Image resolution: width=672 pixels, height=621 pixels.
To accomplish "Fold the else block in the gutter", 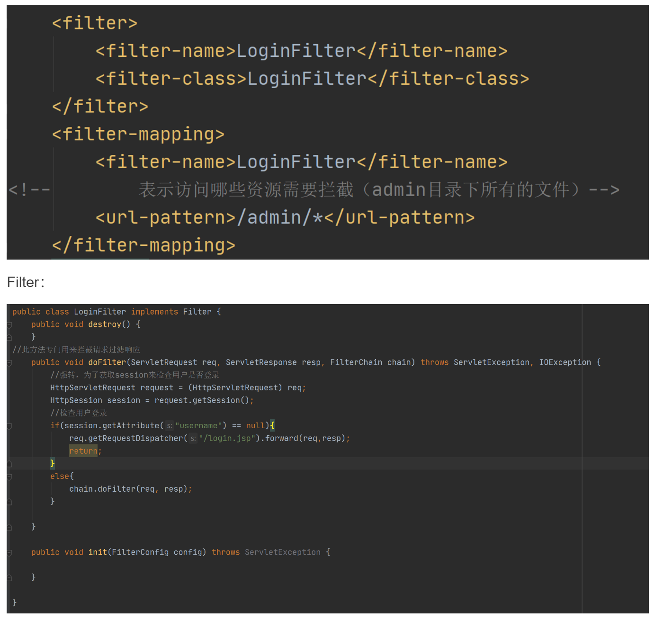I will point(9,477).
